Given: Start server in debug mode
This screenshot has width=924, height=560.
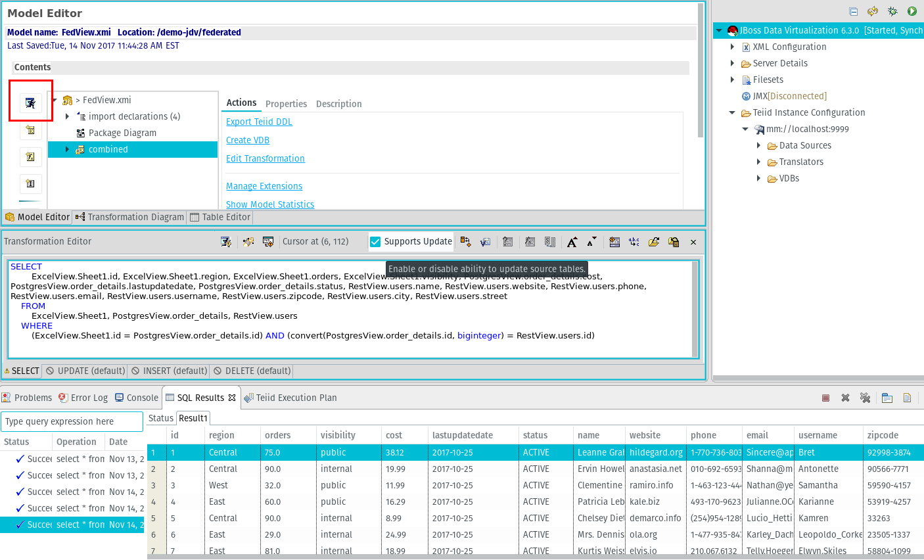Looking at the screenshot, I should [892, 11].
